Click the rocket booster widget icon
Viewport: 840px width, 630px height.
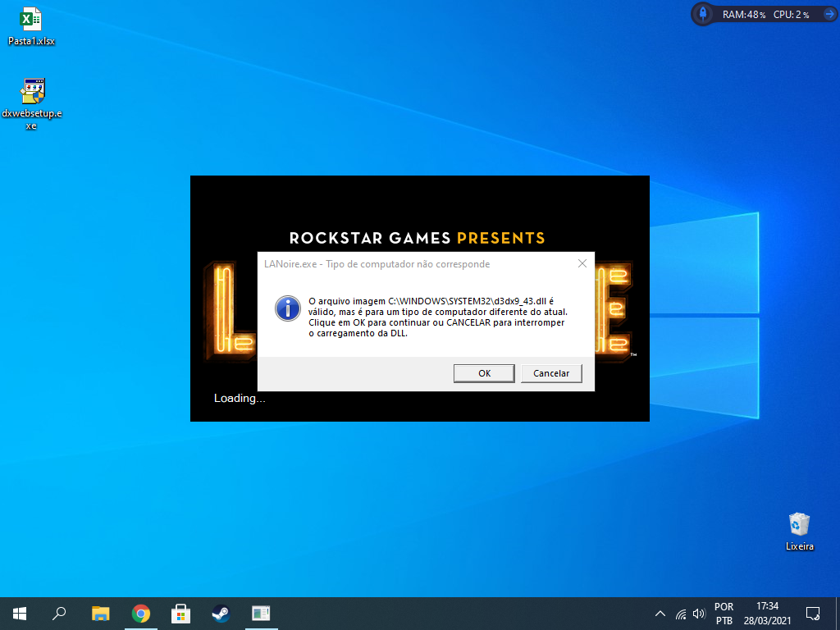(703, 14)
